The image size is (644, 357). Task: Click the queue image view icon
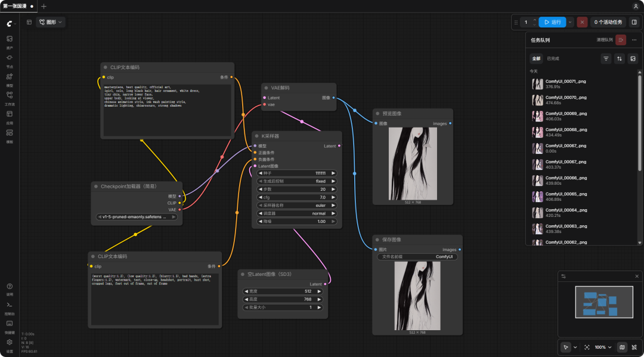[x=633, y=58]
